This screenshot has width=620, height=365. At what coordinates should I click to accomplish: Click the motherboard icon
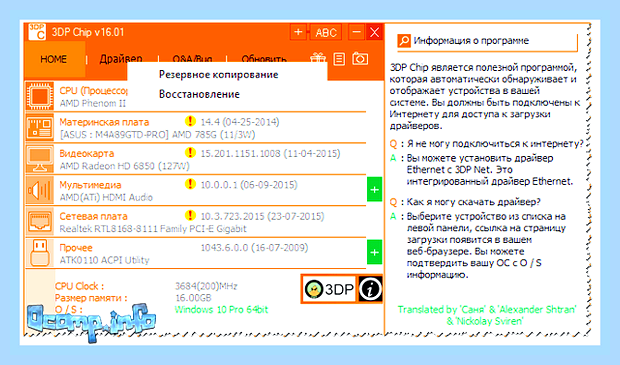tap(40, 127)
